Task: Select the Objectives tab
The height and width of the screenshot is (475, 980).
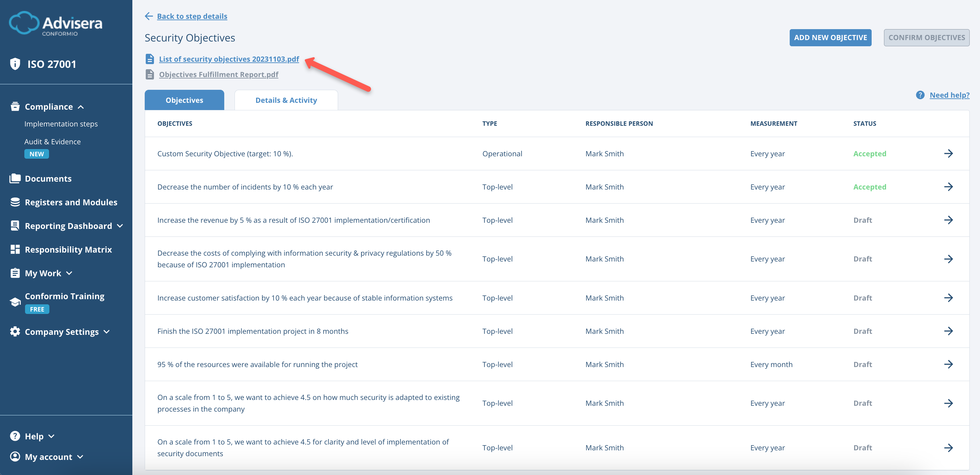Action: [x=184, y=100]
